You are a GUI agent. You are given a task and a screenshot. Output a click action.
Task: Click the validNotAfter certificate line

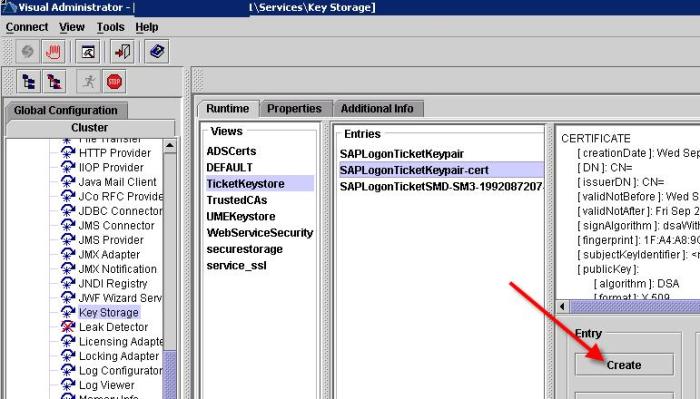[638, 211]
